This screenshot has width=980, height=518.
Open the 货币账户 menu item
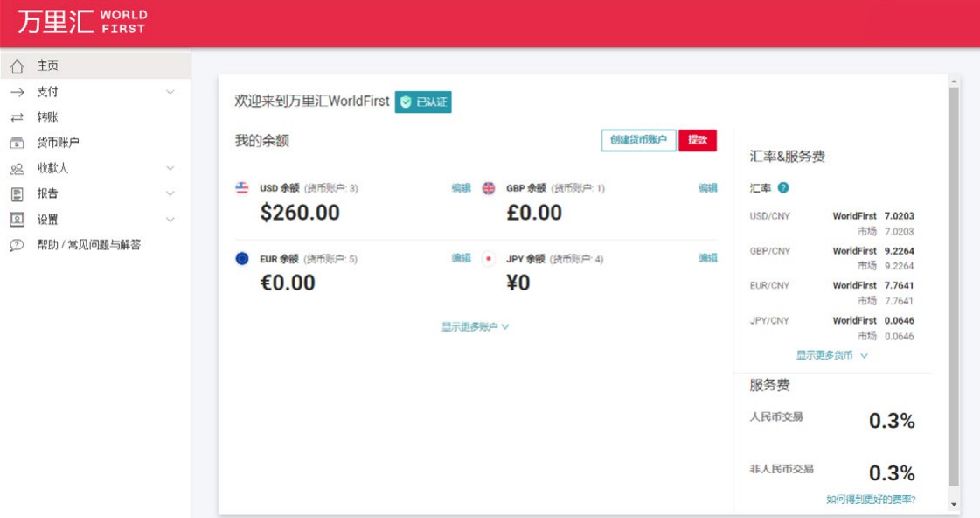pos(95,143)
